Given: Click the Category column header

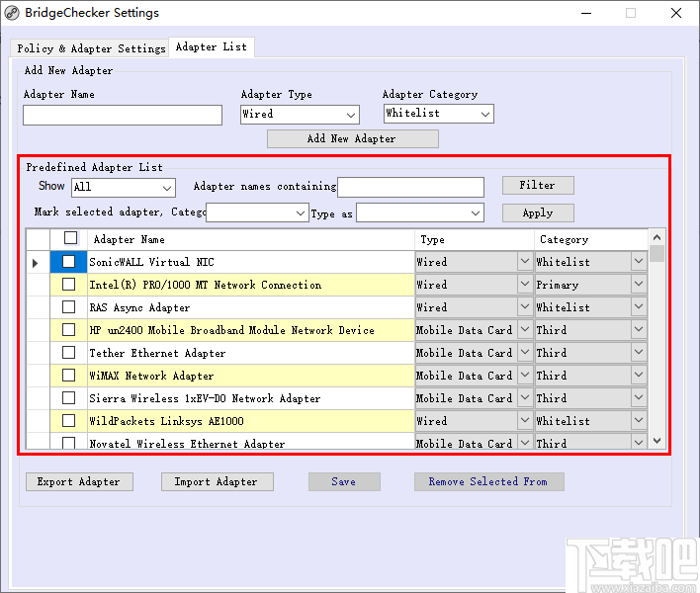Looking at the screenshot, I should coord(591,239).
